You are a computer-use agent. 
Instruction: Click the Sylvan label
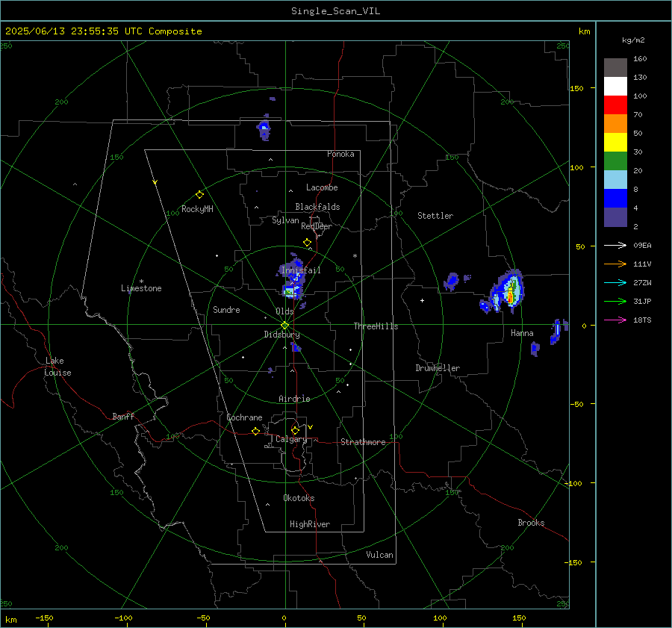[285, 220]
